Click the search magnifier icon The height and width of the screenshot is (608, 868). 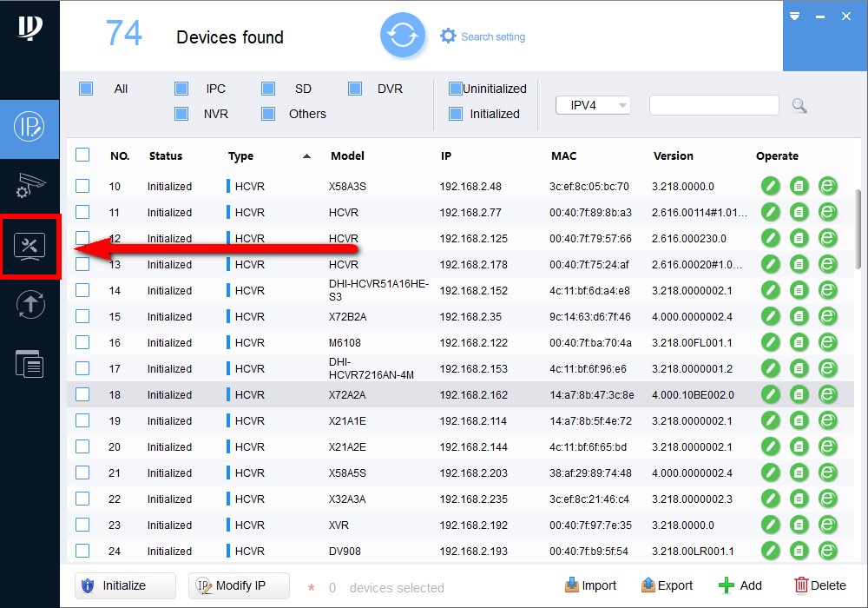coord(799,106)
